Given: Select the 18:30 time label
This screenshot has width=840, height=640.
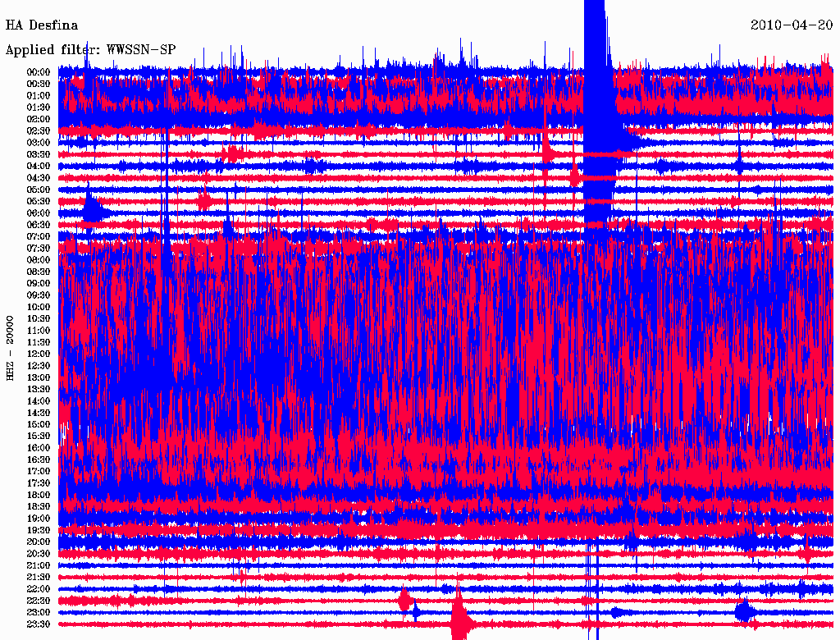Looking at the screenshot, I should [x=38, y=507].
